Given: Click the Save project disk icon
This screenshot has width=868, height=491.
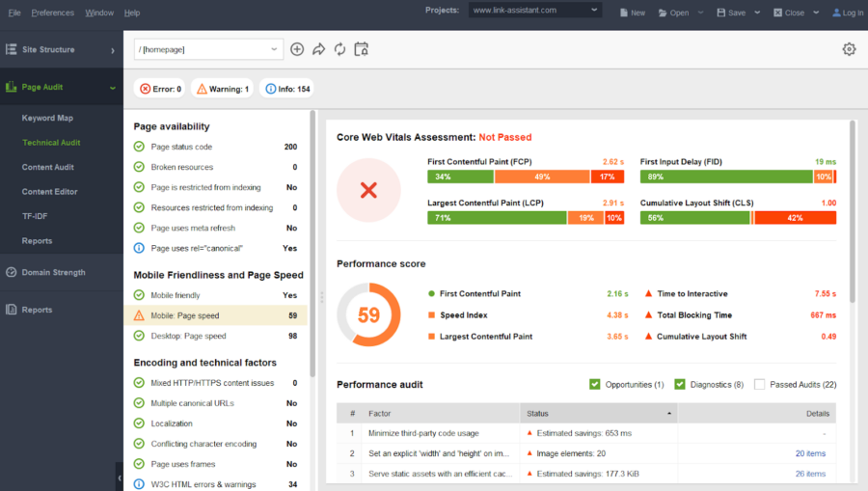Looking at the screenshot, I should click(x=720, y=13).
